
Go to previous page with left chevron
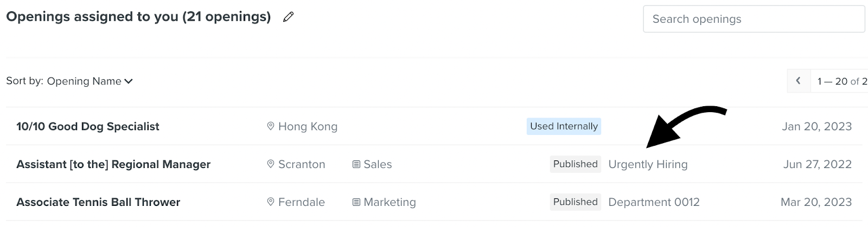tap(799, 81)
